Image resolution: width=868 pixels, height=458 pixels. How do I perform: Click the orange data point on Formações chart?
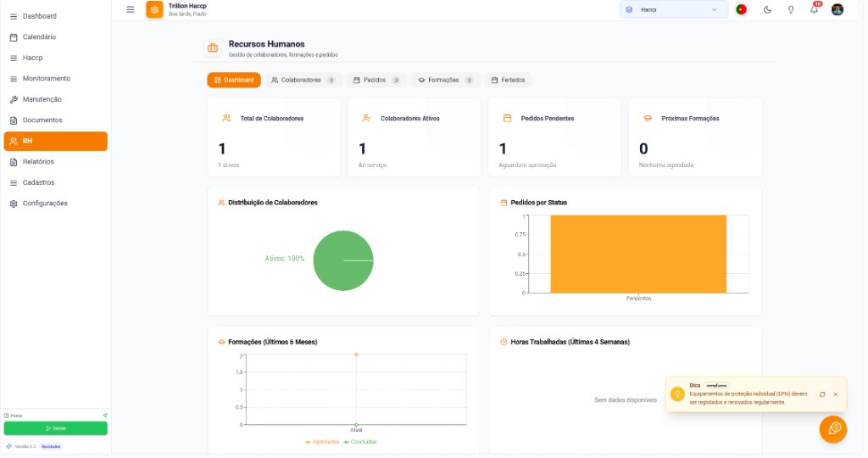pyautogui.click(x=356, y=355)
